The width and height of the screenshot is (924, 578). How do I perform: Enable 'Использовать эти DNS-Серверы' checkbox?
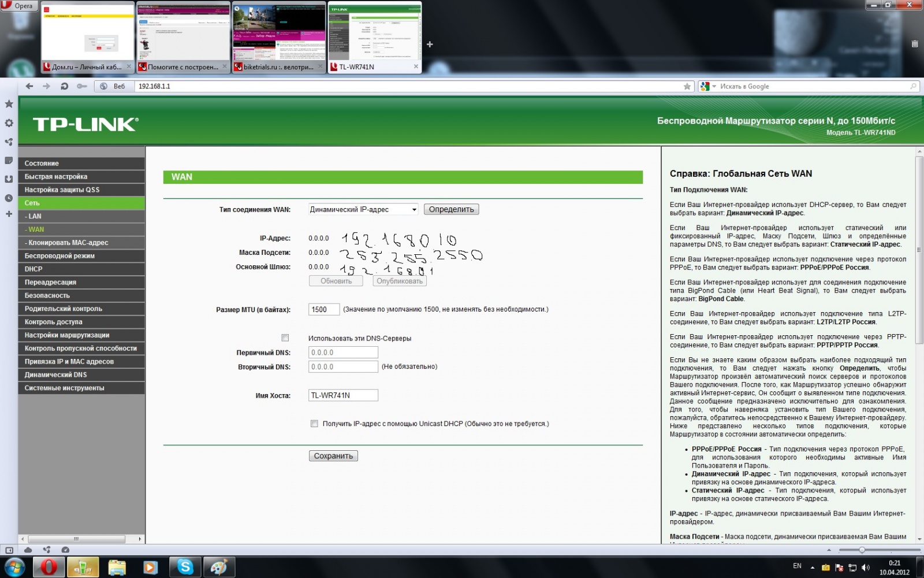(x=285, y=338)
